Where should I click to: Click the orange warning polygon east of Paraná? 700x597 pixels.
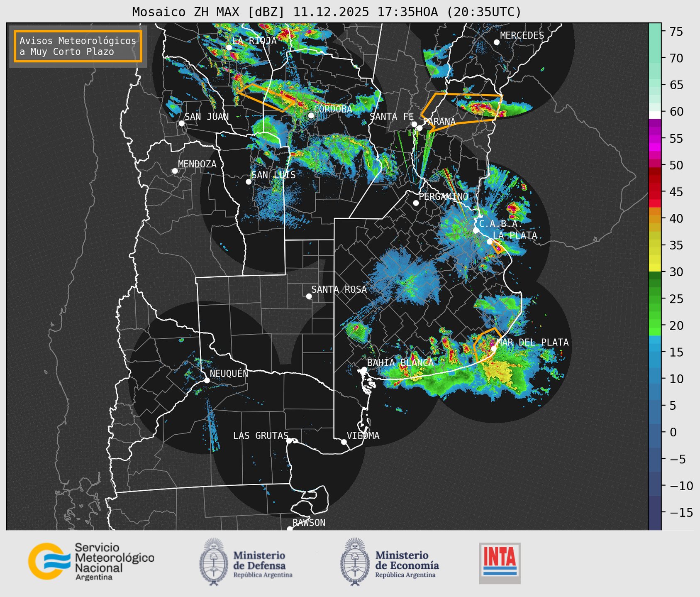click(x=462, y=112)
